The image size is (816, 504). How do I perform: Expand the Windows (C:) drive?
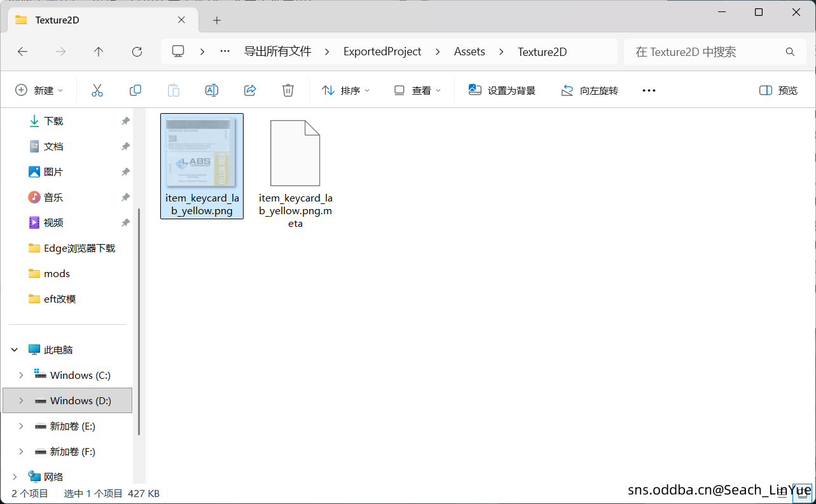click(x=20, y=375)
